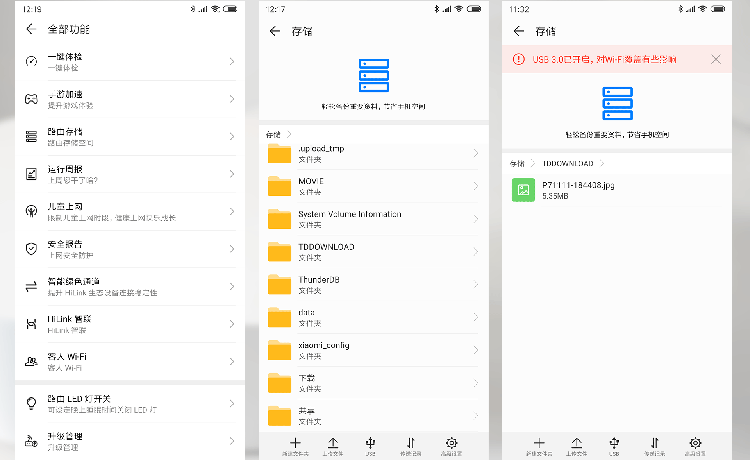Tap the child icon for 儿童上网
Image resolution: width=750 pixels, height=460 pixels.
pyautogui.click(x=31, y=211)
